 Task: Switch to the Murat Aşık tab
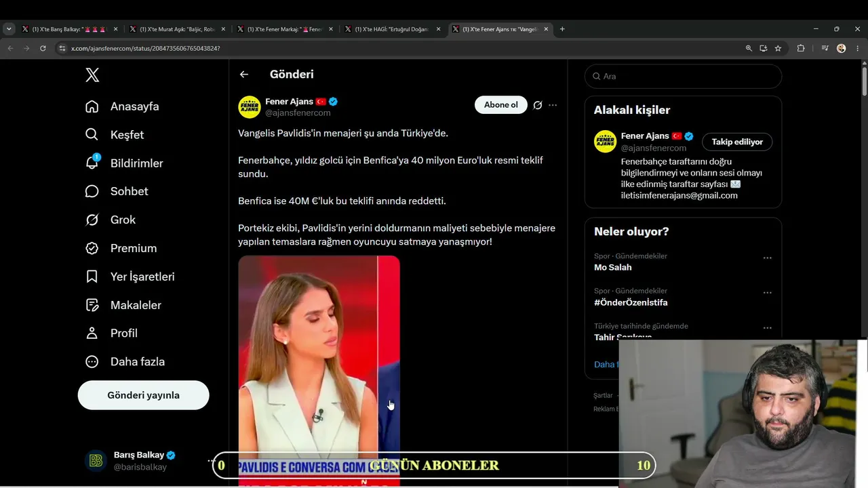(x=176, y=29)
